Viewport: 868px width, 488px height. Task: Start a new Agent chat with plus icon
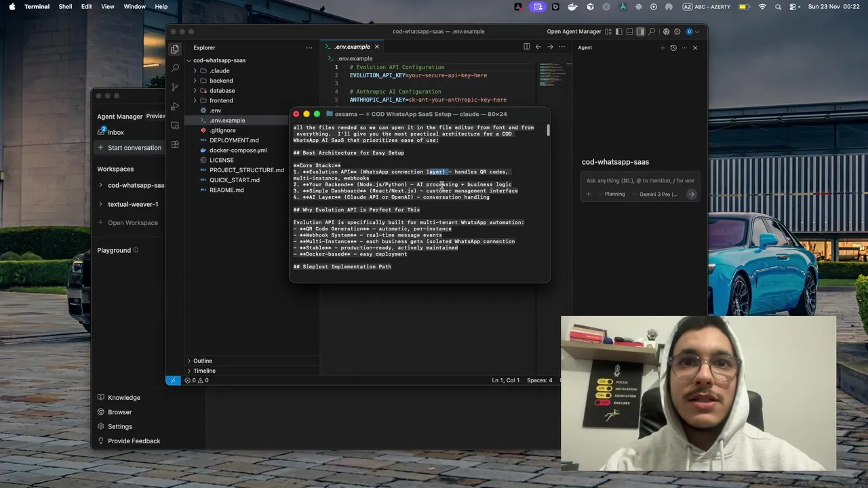coord(663,47)
